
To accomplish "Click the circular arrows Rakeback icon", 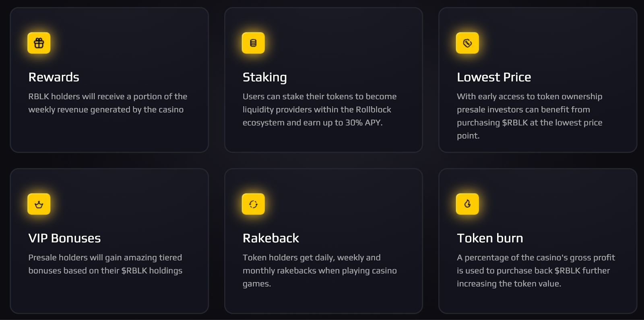I will pos(253,204).
